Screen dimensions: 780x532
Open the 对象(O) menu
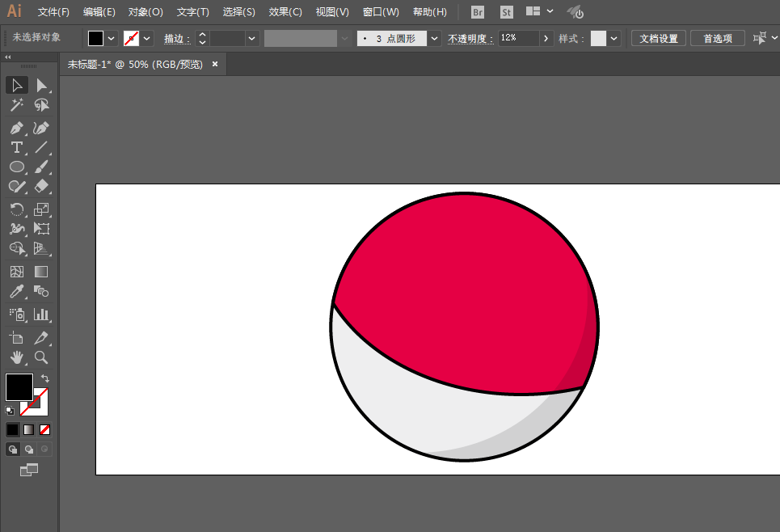pos(145,12)
